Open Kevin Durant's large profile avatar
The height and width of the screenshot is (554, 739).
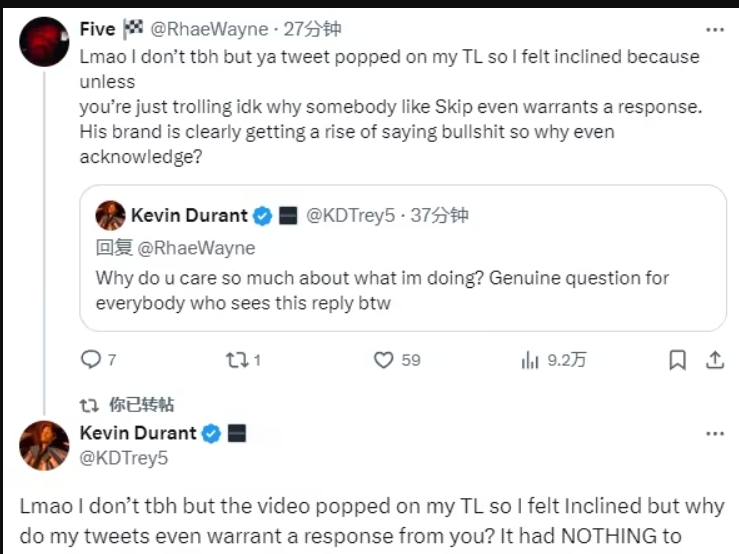tap(44, 445)
